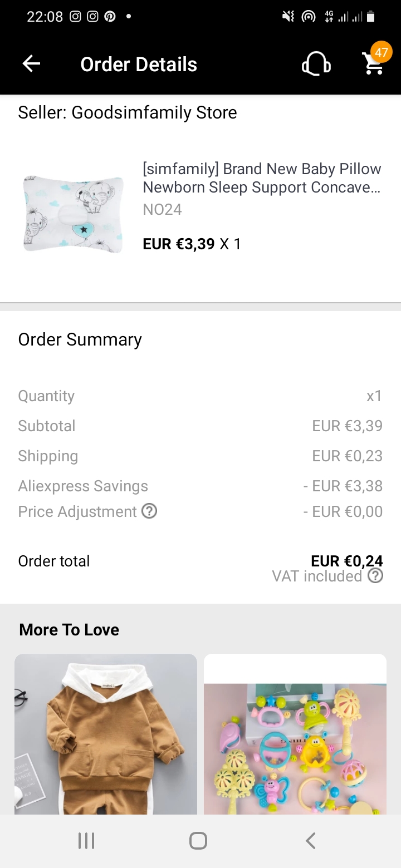Tap VAT included info question mark
This screenshot has width=401, height=868.
tap(375, 576)
